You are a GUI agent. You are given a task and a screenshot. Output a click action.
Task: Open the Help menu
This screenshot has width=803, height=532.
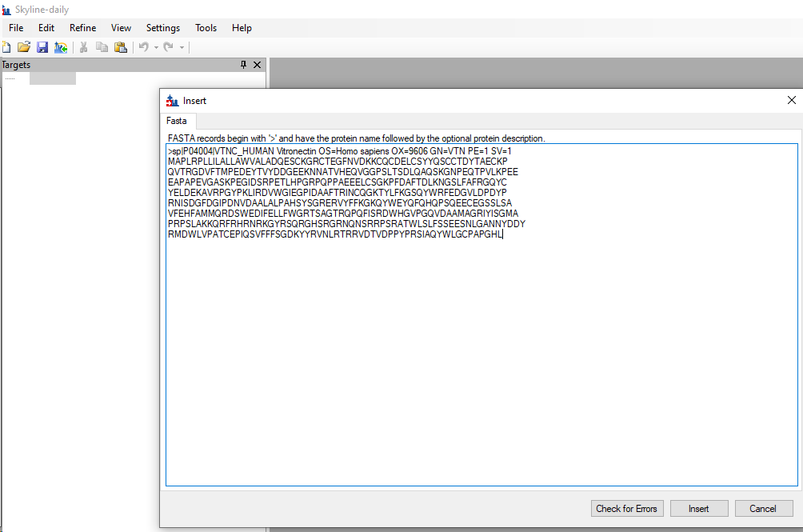click(242, 28)
